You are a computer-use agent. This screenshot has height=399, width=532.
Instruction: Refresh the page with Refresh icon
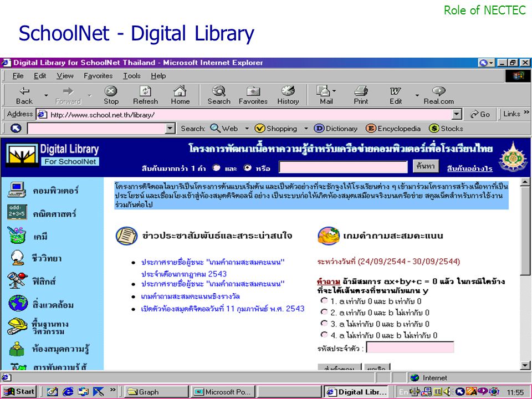(x=145, y=91)
